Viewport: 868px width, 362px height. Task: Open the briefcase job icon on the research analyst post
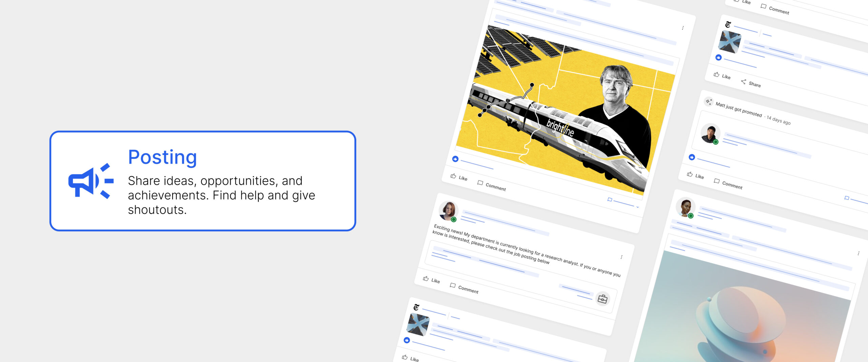pyautogui.click(x=603, y=299)
